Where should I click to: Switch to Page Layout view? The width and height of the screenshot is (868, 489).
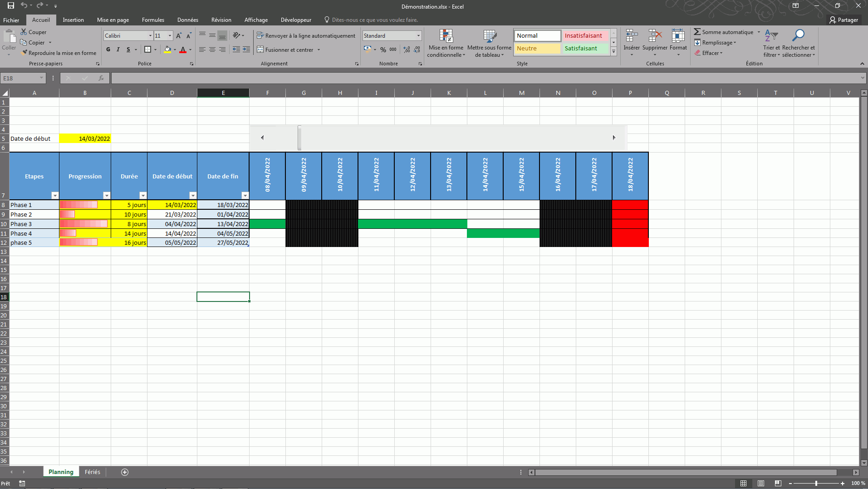pos(761,484)
